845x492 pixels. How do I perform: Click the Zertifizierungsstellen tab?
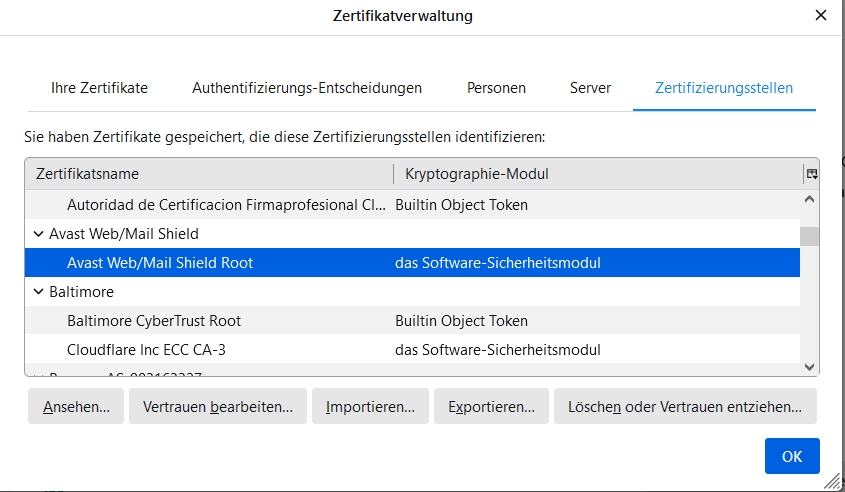point(724,88)
